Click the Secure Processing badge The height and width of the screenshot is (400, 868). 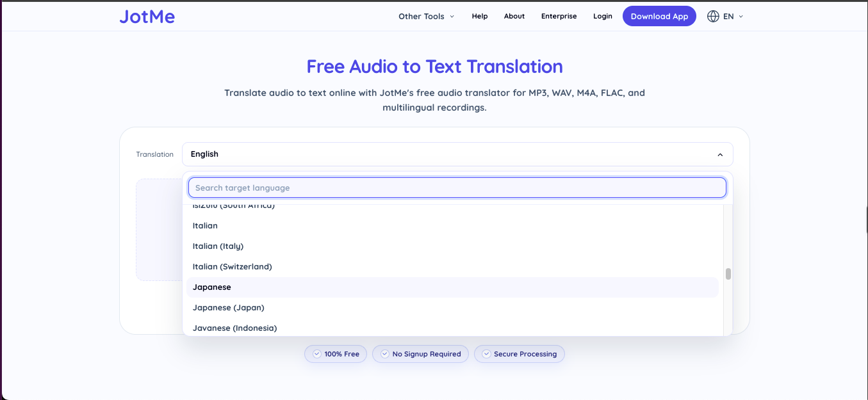pyautogui.click(x=520, y=354)
